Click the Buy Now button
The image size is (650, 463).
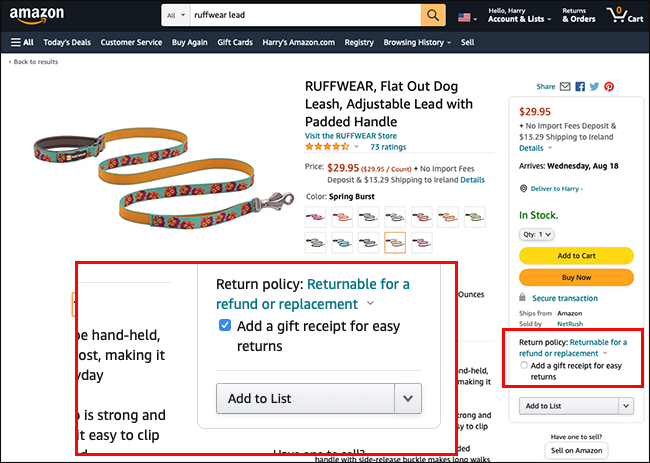coord(576,277)
